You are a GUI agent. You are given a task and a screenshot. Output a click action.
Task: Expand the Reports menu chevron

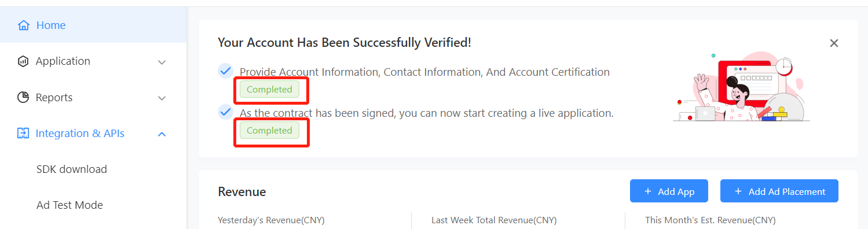coord(162,98)
